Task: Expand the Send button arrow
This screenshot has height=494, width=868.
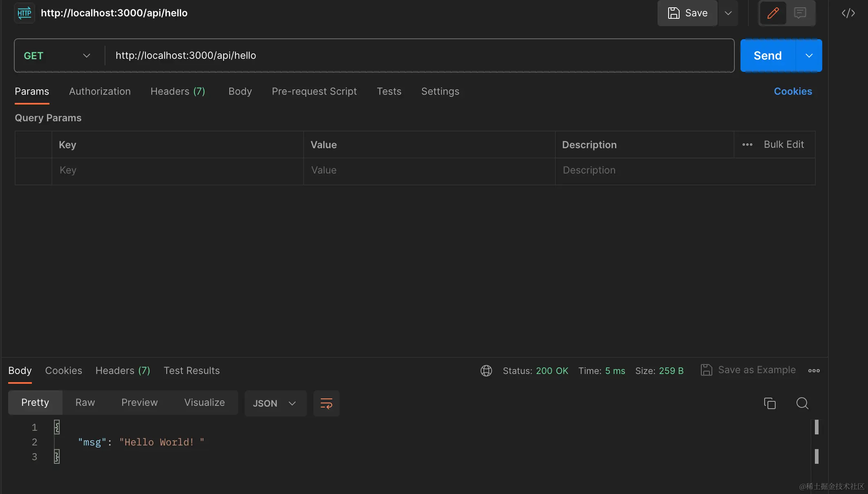Action: (809, 56)
